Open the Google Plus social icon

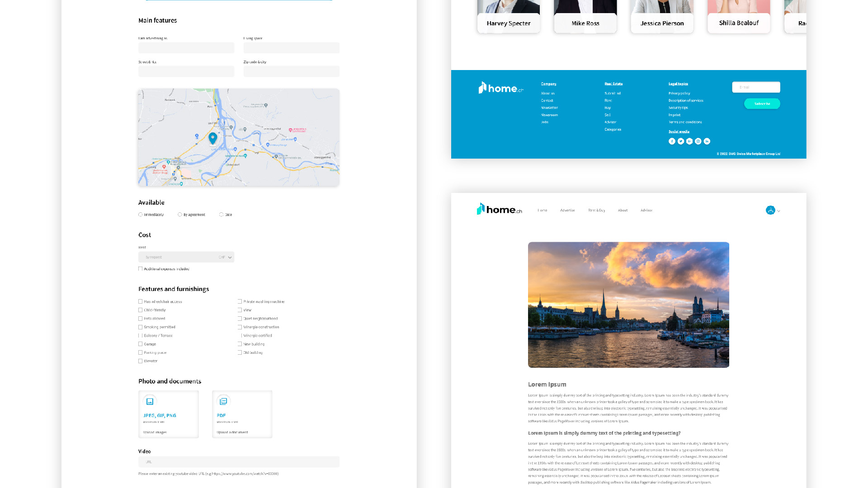689,141
